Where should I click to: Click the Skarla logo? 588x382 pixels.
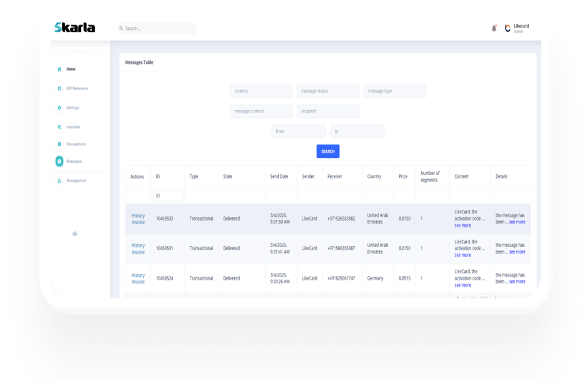pos(75,28)
